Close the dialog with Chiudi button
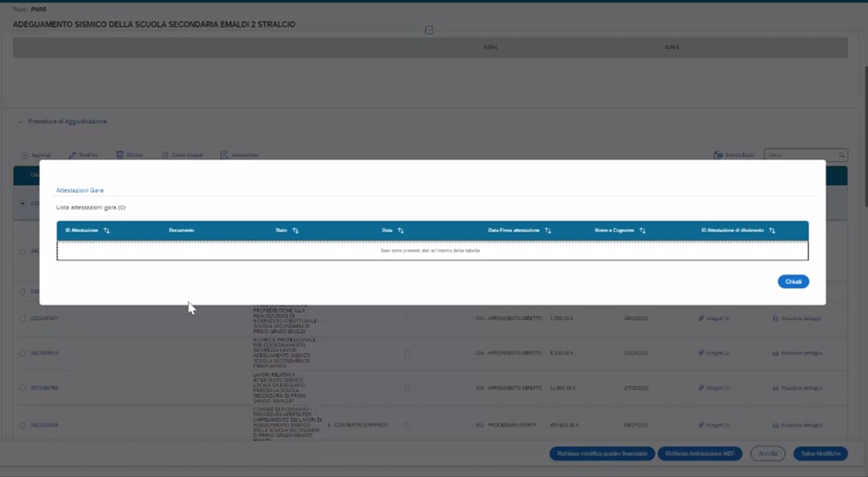 (x=793, y=281)
